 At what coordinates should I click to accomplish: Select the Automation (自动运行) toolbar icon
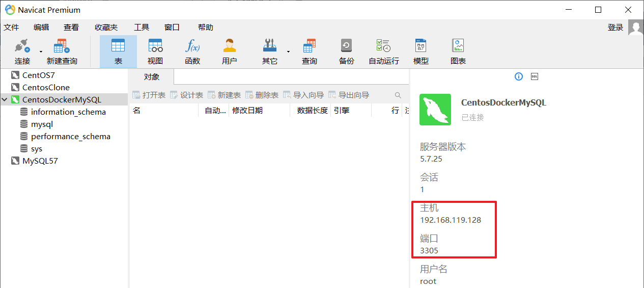[x=384, y=51]
